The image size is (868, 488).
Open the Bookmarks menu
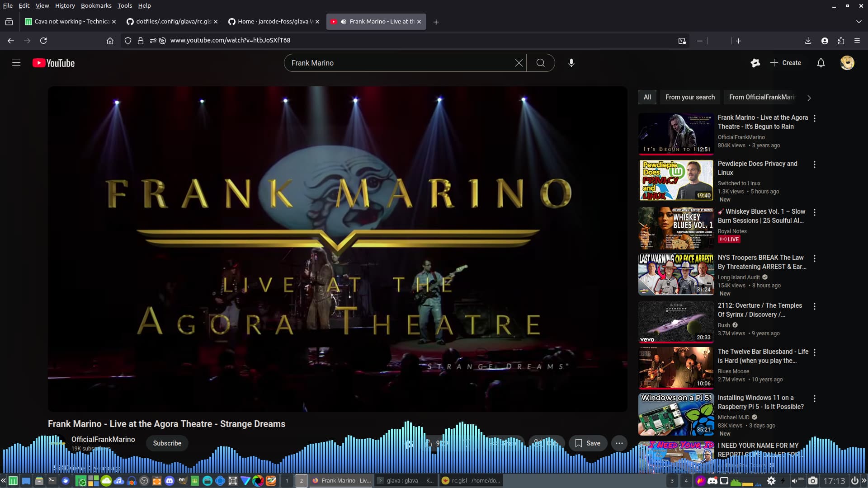tap(96, 5)
